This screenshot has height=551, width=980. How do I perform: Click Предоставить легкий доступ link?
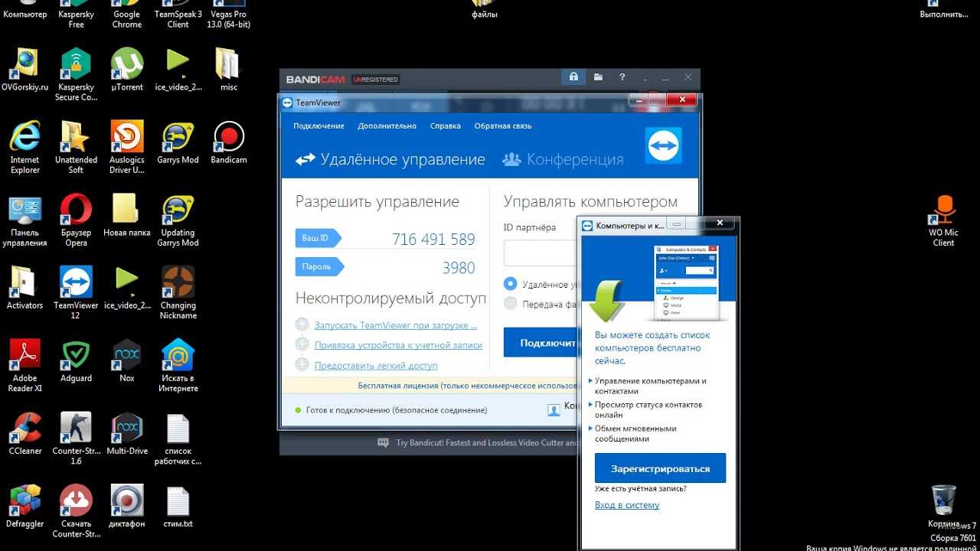pos(376,366)
